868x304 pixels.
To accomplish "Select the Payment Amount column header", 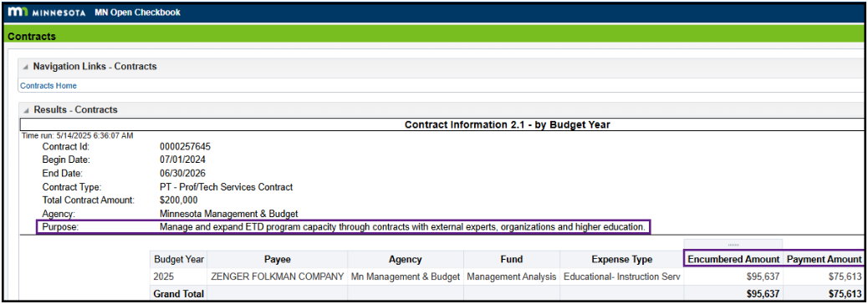I will 825,259.
